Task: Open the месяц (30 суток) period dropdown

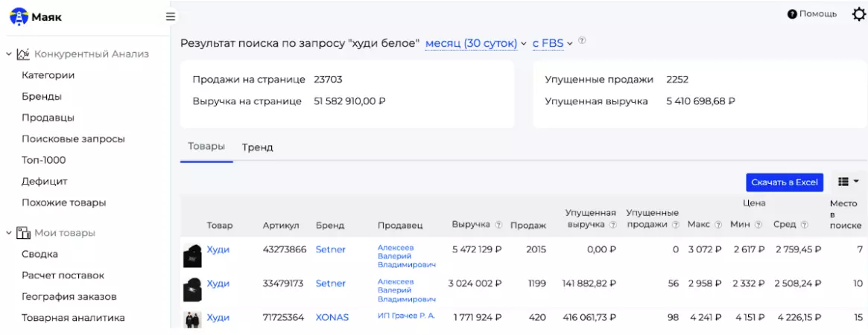Action: click(x=475, y=44)
